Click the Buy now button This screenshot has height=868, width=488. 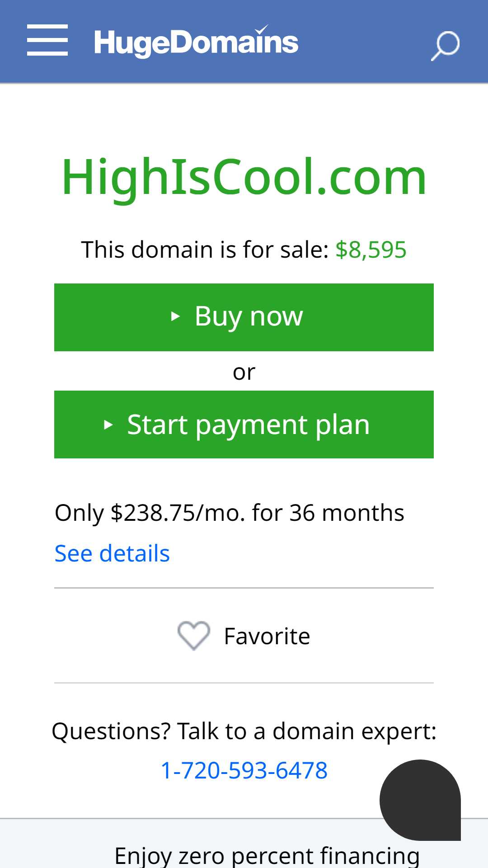pyautogui.click(x=244, y=317)
